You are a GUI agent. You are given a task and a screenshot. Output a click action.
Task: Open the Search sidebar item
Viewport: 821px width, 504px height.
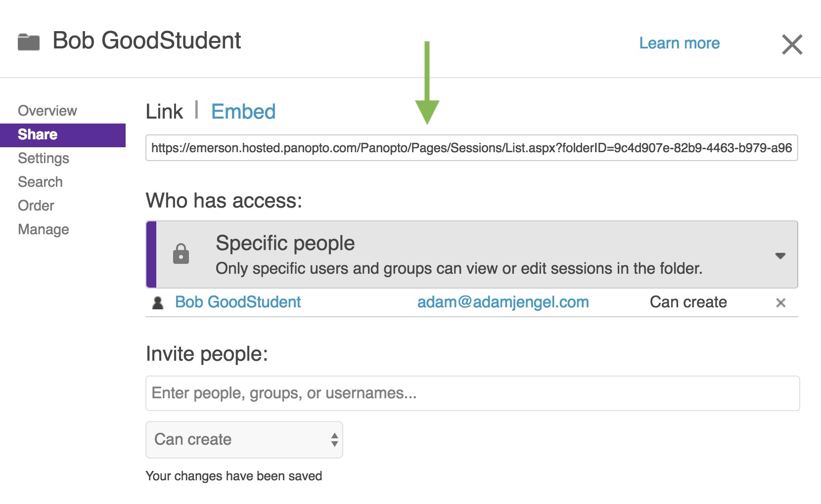(x=40, y=182)
